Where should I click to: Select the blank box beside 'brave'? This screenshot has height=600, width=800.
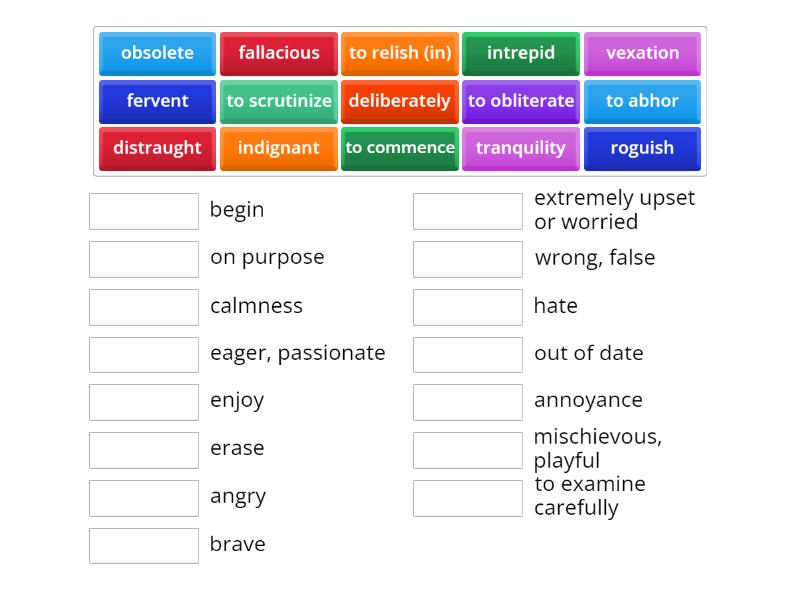click(x=144, y=545)
